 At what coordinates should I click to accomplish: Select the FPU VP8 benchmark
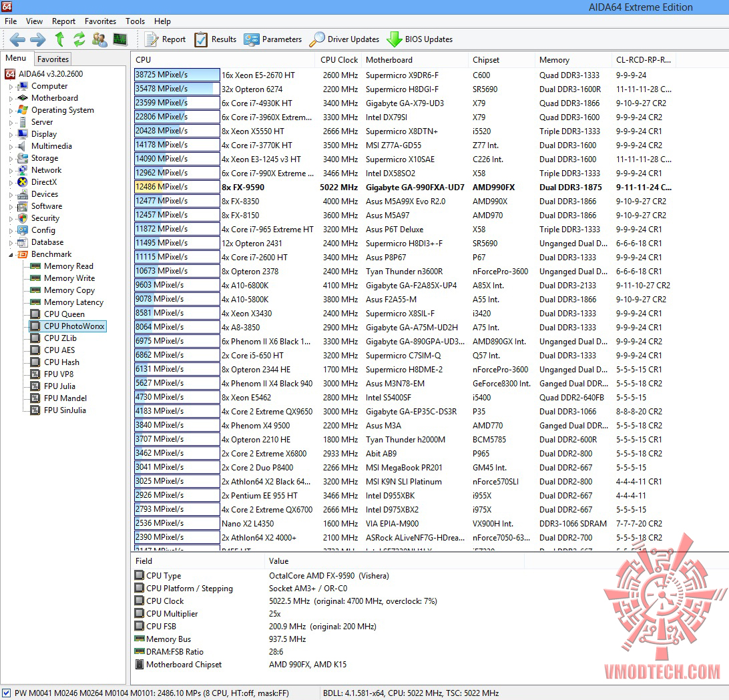(59, 374)
